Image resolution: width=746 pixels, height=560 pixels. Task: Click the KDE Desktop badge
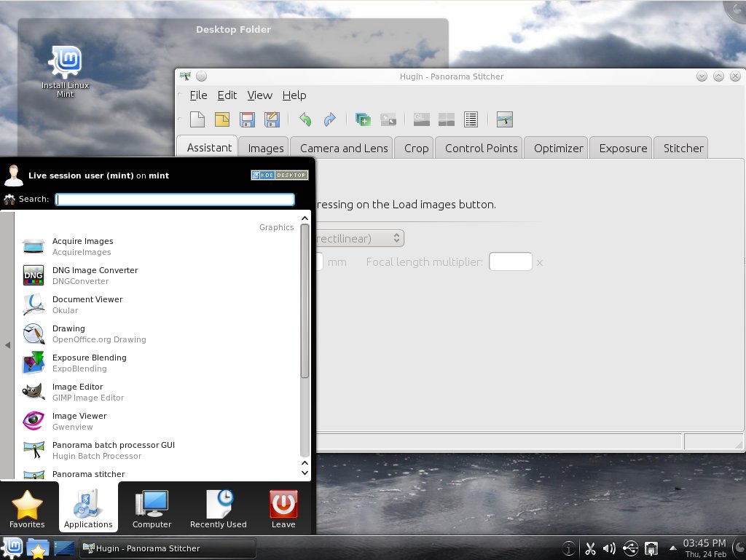280,175
